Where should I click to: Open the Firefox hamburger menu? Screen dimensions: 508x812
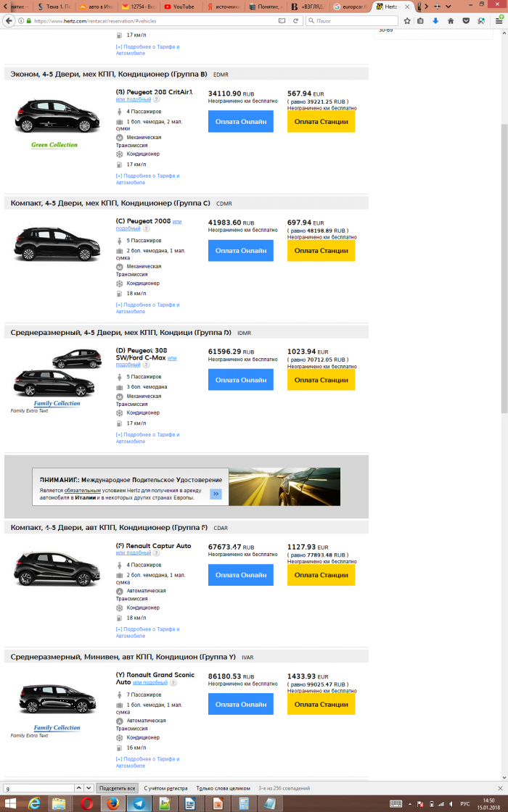[x=499, y=21]
